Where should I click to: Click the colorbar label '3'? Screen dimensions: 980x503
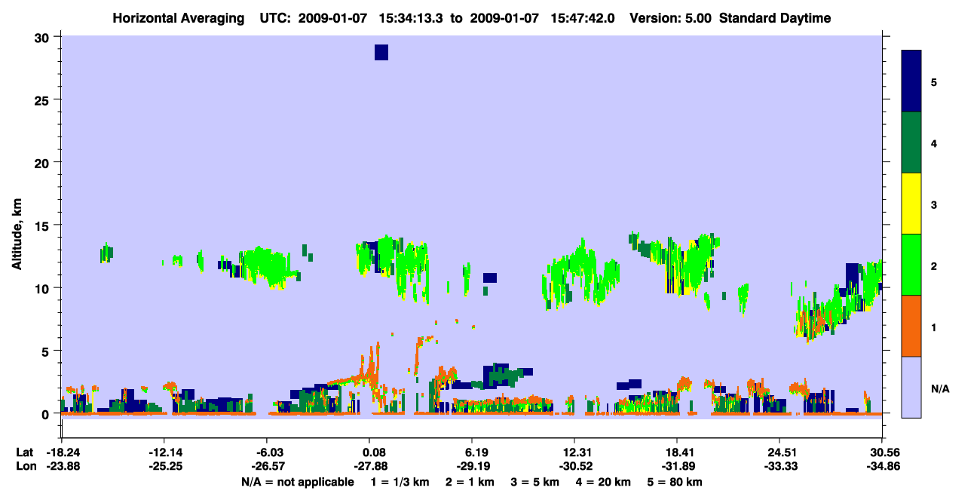coord(934,204)
